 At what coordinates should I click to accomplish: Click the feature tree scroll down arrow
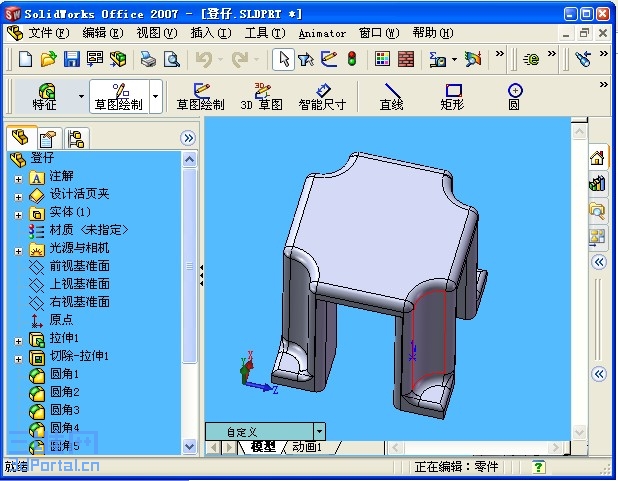pos(190,447)
